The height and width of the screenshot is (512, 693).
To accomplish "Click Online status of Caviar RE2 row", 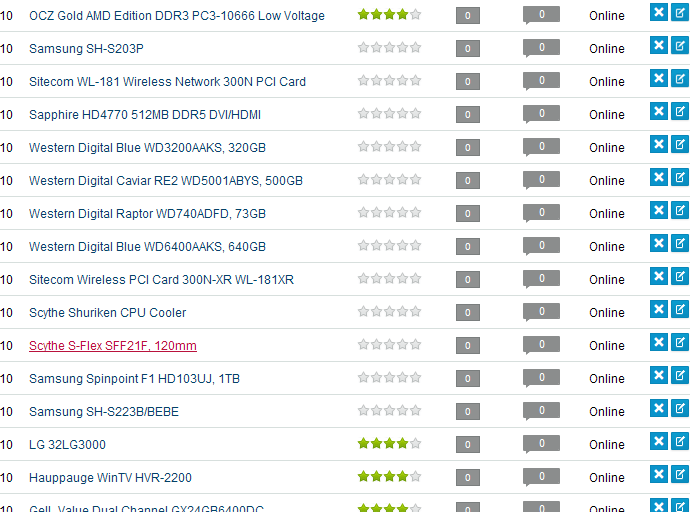I will coord(607,181).
